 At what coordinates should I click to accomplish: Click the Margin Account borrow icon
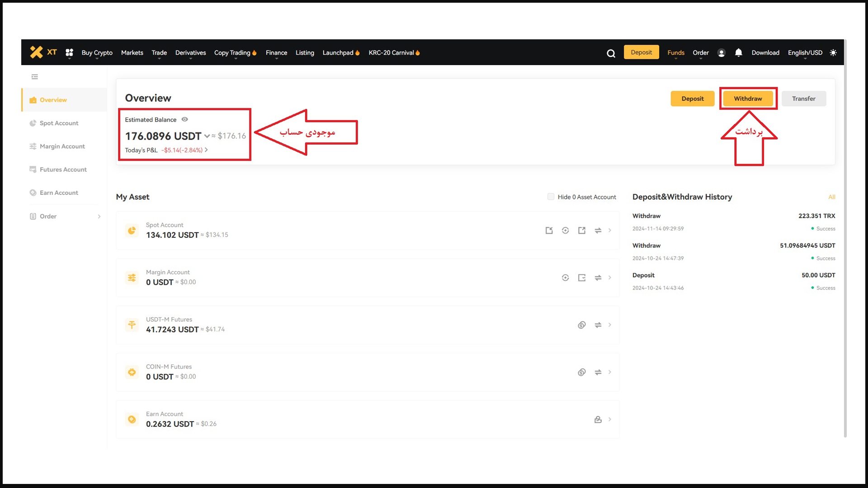pos(582,278)
